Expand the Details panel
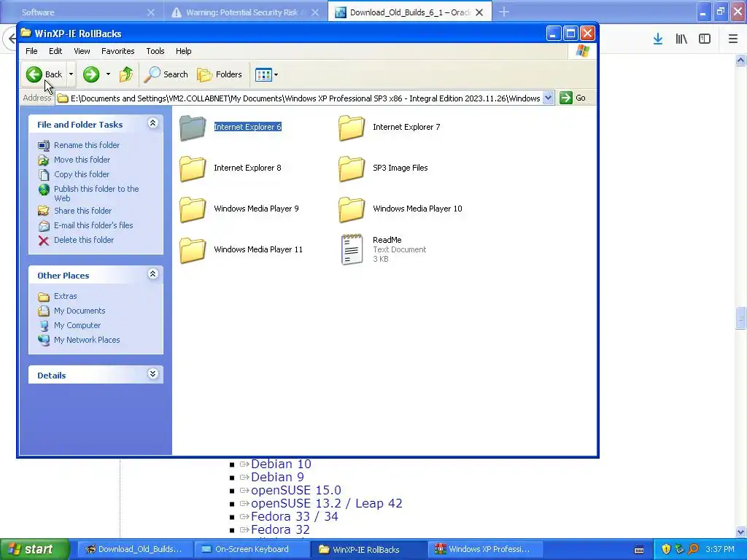Image resolution: width=747 pixels, height=560 pixels. point(152,374)
